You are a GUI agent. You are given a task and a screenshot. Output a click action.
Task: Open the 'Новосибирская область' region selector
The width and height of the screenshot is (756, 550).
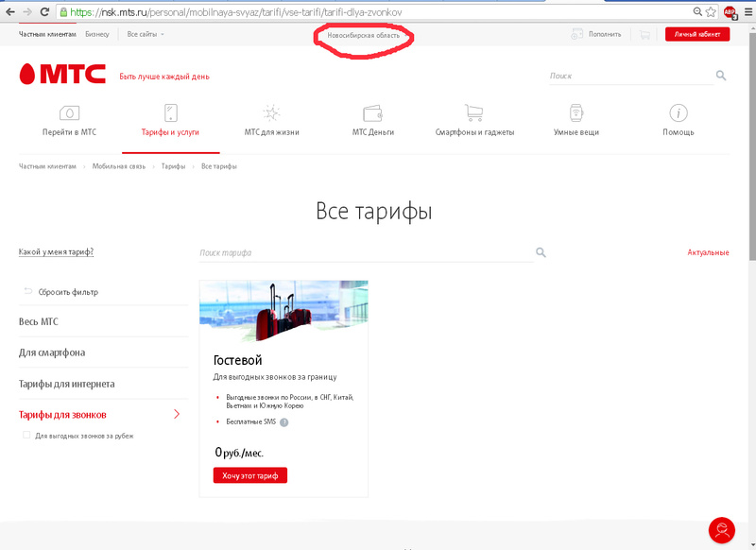pos(364,35)
